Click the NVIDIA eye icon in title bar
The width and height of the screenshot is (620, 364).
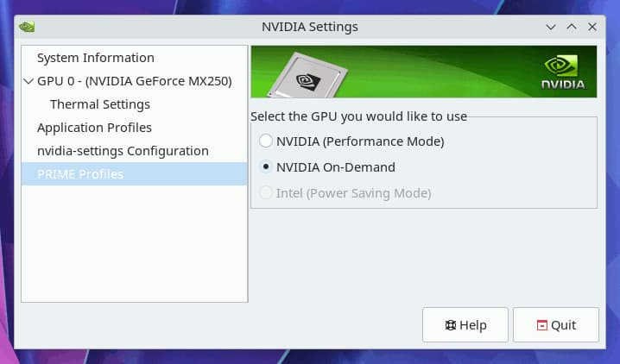coord(27,27)
